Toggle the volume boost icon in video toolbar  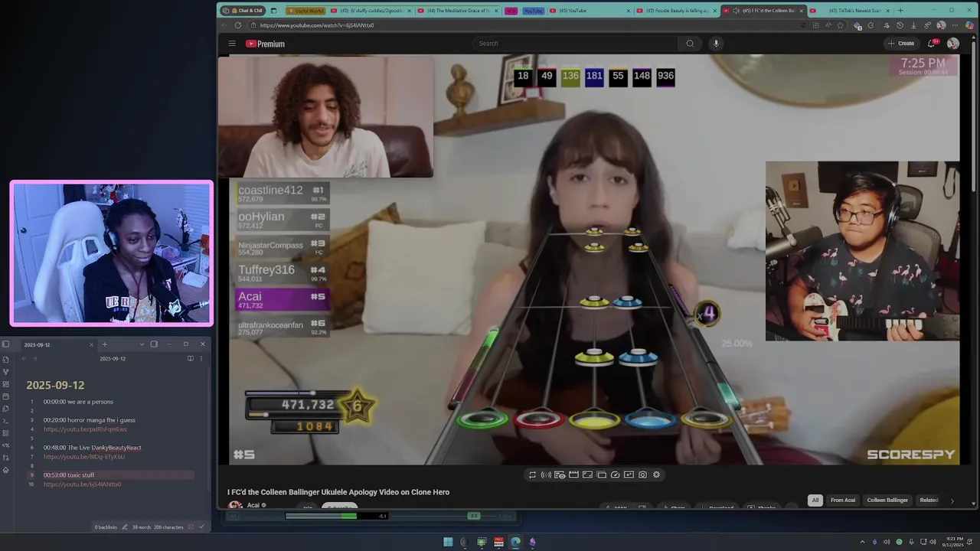546,474
